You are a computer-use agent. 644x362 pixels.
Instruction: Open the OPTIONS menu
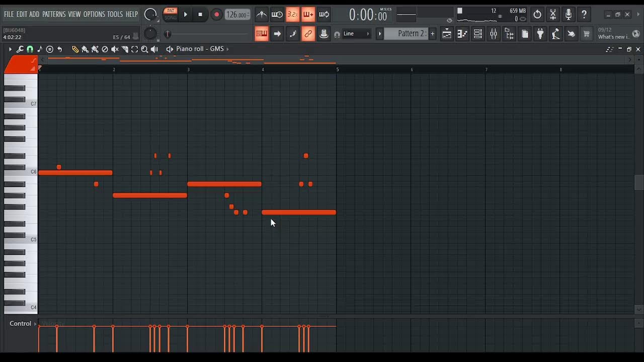pyautogui.click(x=94, y=14)
